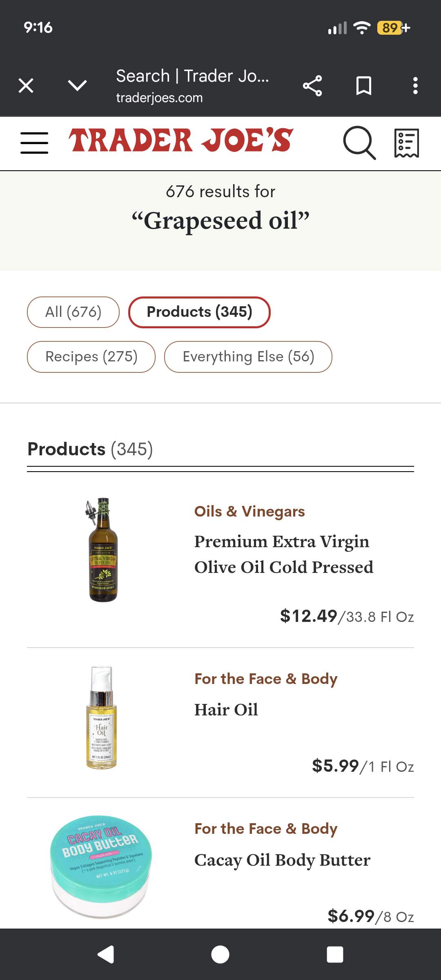
Task: Expand the browser tab chevron dropdown
Action: point(77,86)
